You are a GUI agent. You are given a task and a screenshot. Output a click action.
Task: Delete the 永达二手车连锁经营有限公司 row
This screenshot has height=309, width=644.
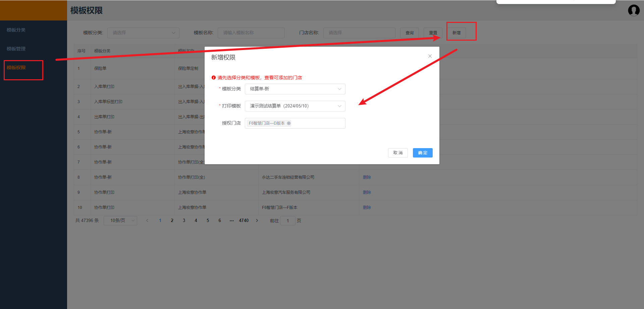pyautogui.click(x=367, y=177)
